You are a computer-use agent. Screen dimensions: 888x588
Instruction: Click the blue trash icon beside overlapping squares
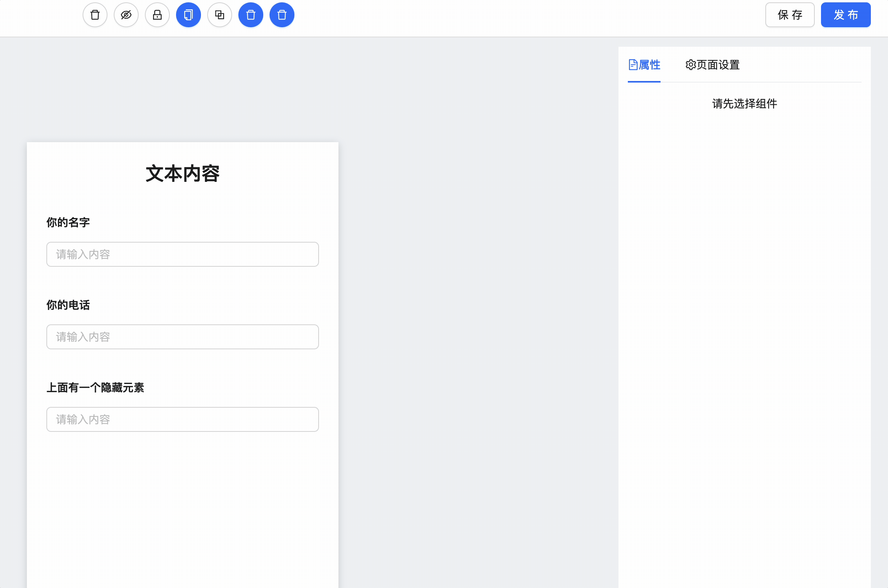pos(250,15)
